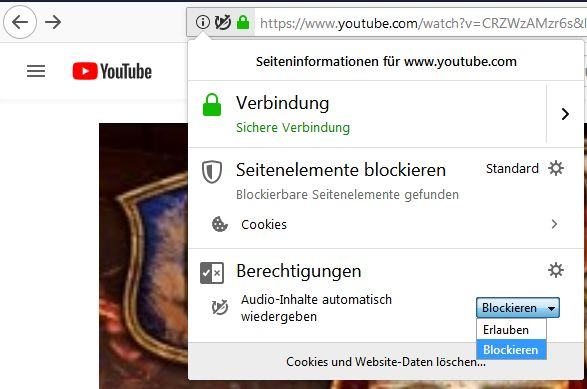Open the Blockieren autoplay dropdown

click(518, 308)
